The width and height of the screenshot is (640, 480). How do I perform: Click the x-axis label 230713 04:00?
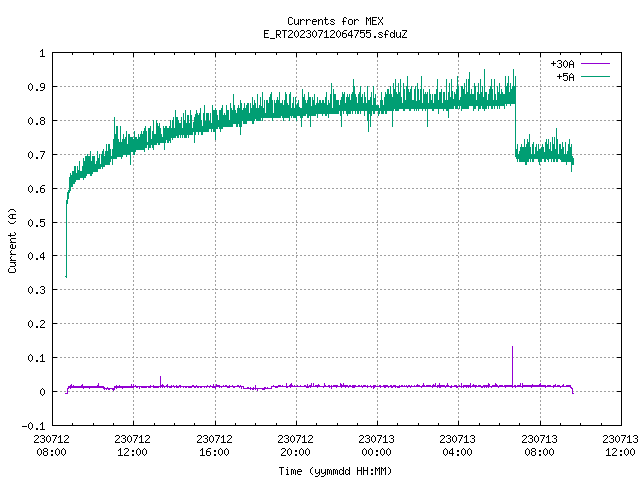(x=457, y=445)
